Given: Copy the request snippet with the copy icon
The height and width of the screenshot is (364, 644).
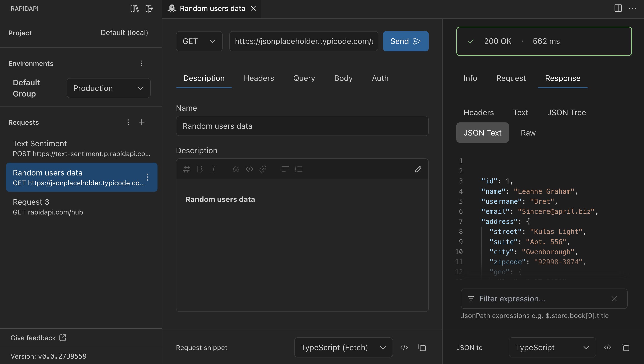Looking at the screenshot, I should point(422,347).
